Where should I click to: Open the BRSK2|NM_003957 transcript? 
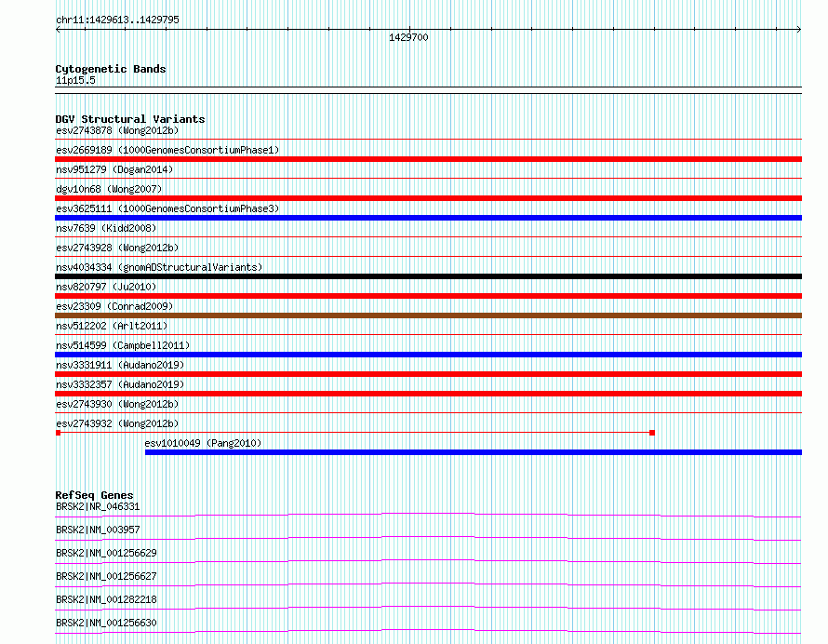(98, 530)
